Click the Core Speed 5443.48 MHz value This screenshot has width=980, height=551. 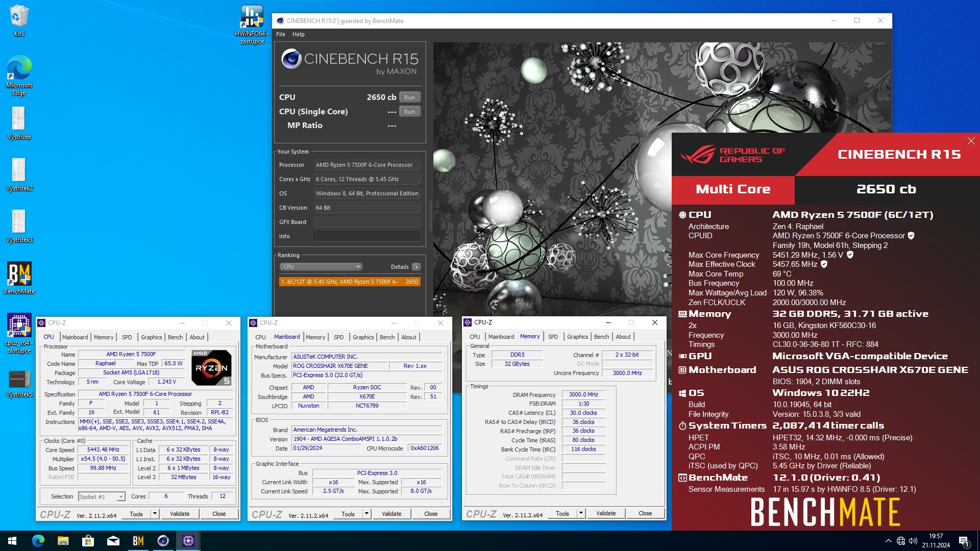[103, 449]
